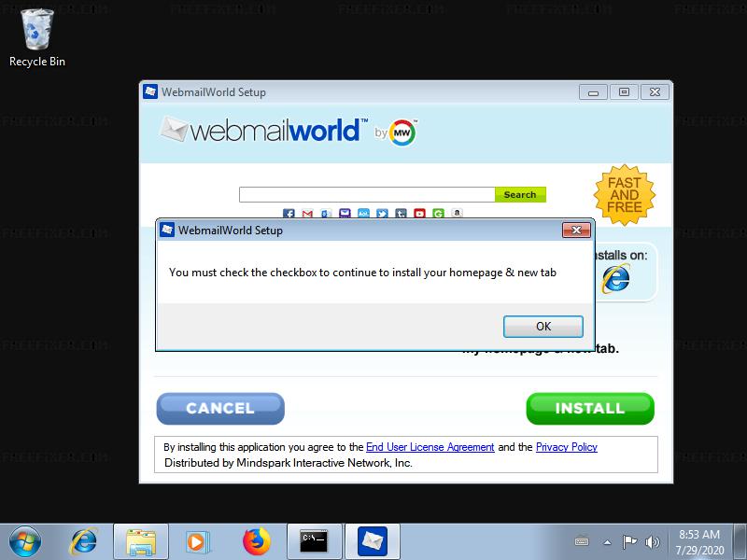Select the Recycle Bin desktop icon
The width and height of the screenshot is (747, 560).
[x=37, y=38]
